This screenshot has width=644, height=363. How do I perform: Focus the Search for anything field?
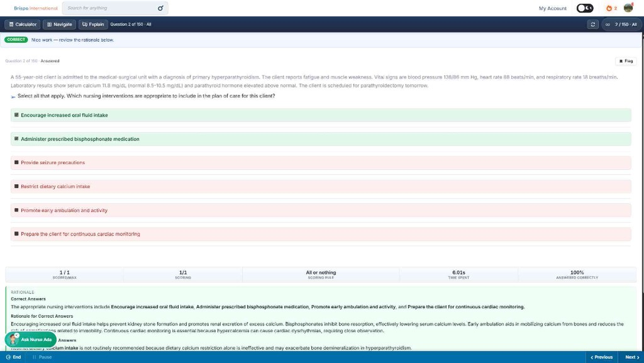point(115,8)
